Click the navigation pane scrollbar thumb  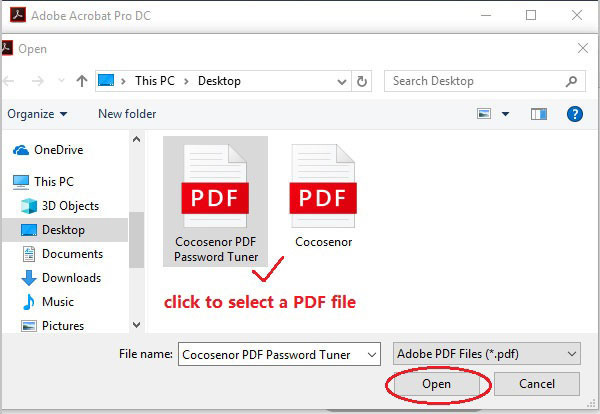136,240
